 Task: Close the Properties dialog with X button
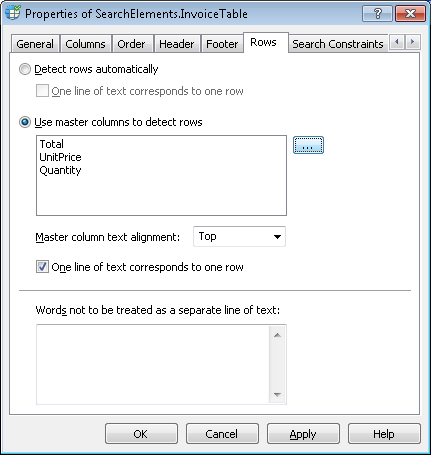click(410, 14)
